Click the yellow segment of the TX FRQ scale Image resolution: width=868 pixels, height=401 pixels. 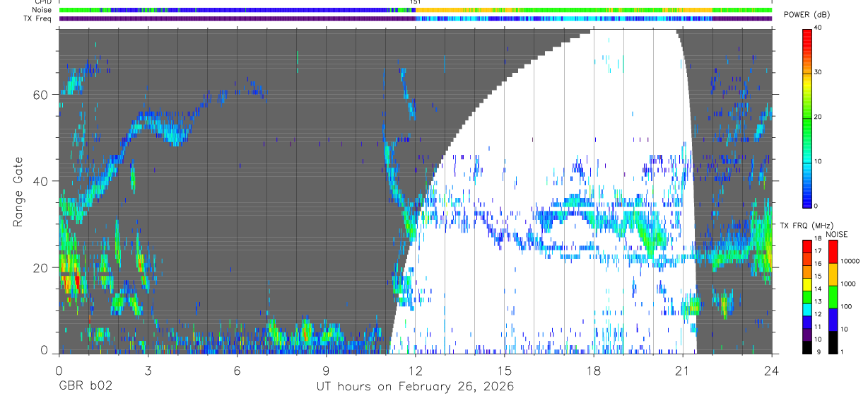pyautogui.click(x=807, y=284)
